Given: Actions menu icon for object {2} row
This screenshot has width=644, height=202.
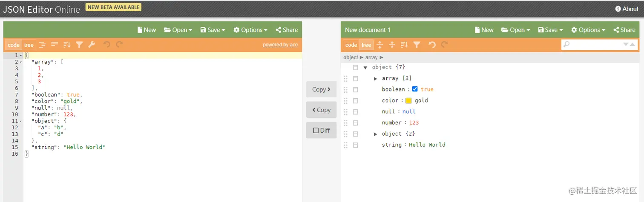Looking at the screenshot, I should [355, 134].
